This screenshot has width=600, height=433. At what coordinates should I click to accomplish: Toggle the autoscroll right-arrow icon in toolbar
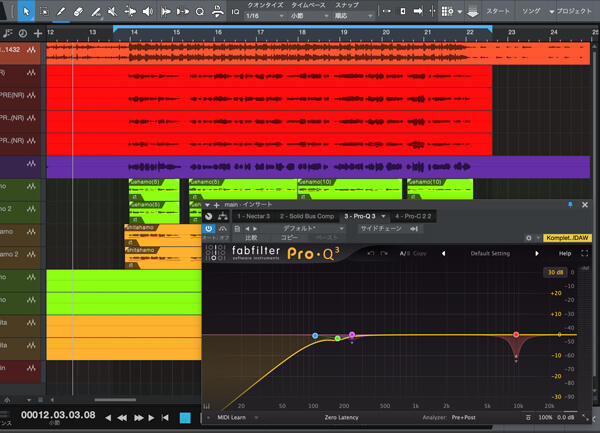418,11
